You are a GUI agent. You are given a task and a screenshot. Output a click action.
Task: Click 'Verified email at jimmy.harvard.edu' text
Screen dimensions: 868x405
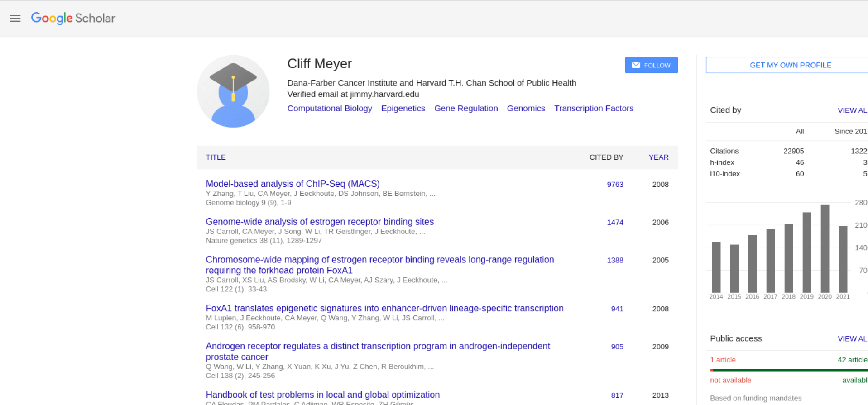353,94
